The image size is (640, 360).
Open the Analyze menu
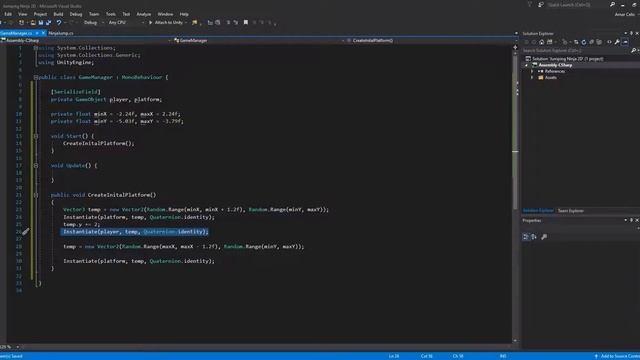tap(144, 14)
